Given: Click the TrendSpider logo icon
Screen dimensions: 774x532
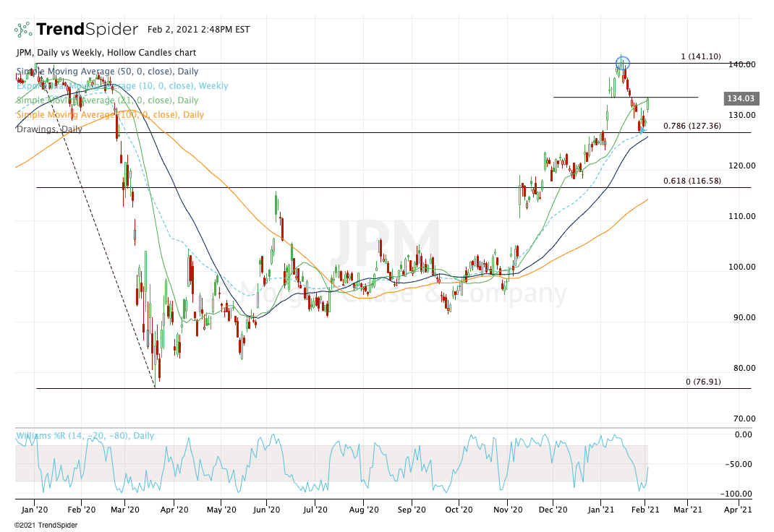Looking at the screenshot, I should (22, 30).
